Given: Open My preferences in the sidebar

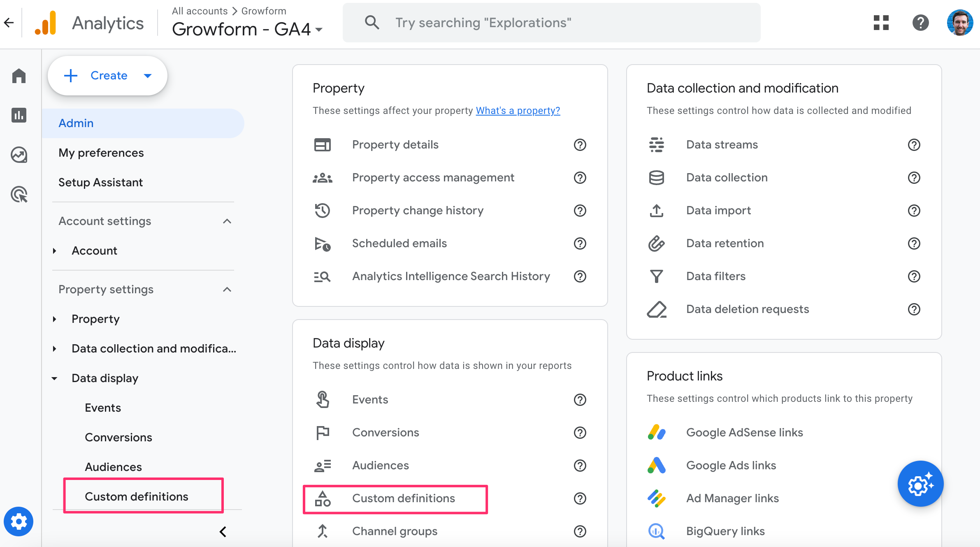Looking at the screenshot, I should (x=101, y=153).
